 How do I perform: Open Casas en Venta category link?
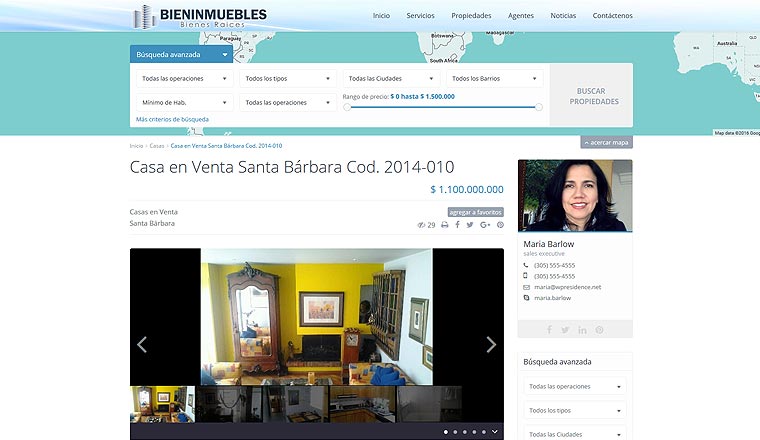154,212
